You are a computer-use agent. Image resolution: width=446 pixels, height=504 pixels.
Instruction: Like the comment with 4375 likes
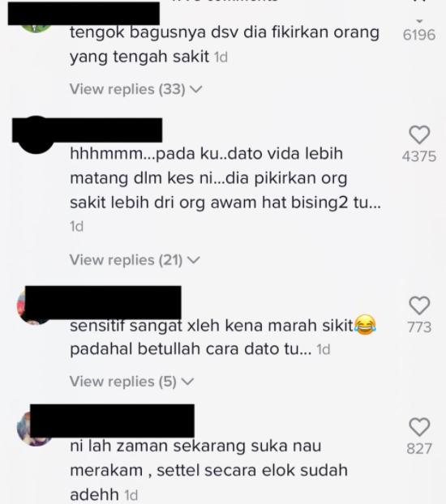pyautogui.click(x=419, y=135)
